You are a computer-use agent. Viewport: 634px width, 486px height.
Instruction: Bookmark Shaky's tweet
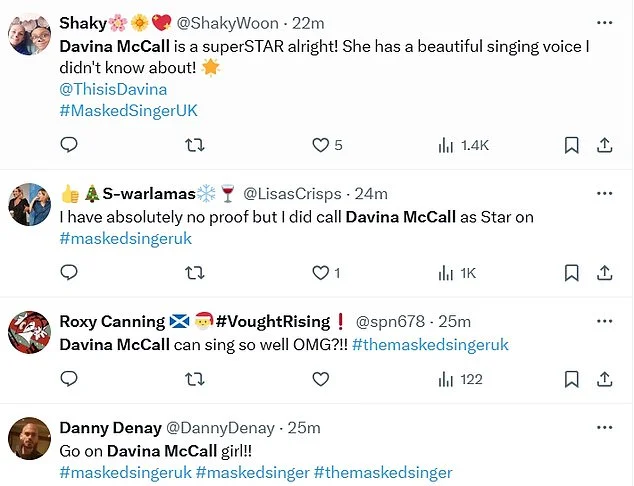[571, 145]
